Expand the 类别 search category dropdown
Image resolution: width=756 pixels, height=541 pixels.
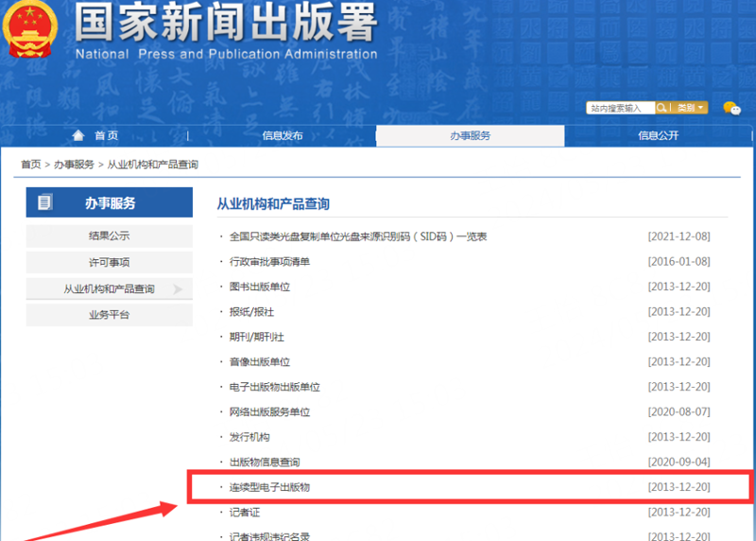(690, 108)
